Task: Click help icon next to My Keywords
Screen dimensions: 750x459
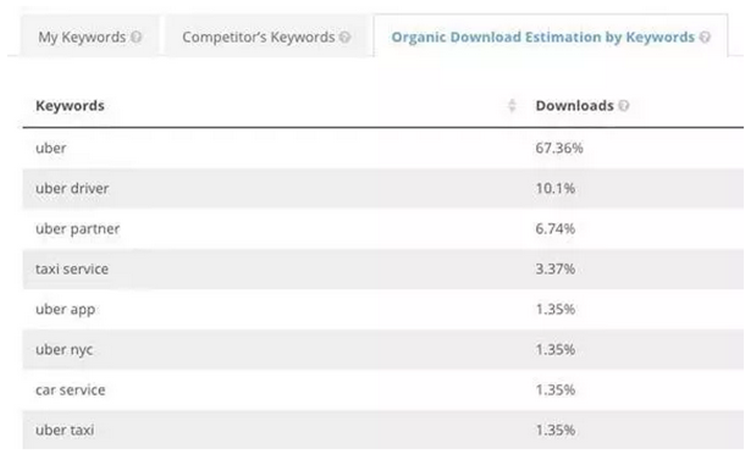Action: pyautogui.click(x=136, y=38)
